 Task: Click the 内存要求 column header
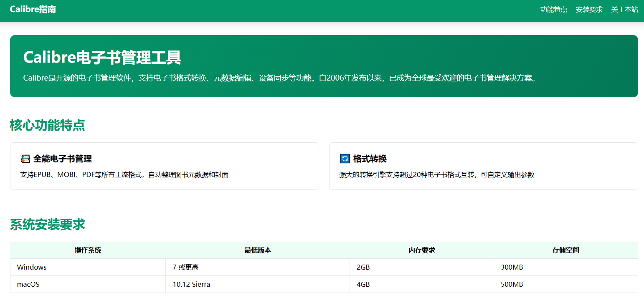coord(422,250)
